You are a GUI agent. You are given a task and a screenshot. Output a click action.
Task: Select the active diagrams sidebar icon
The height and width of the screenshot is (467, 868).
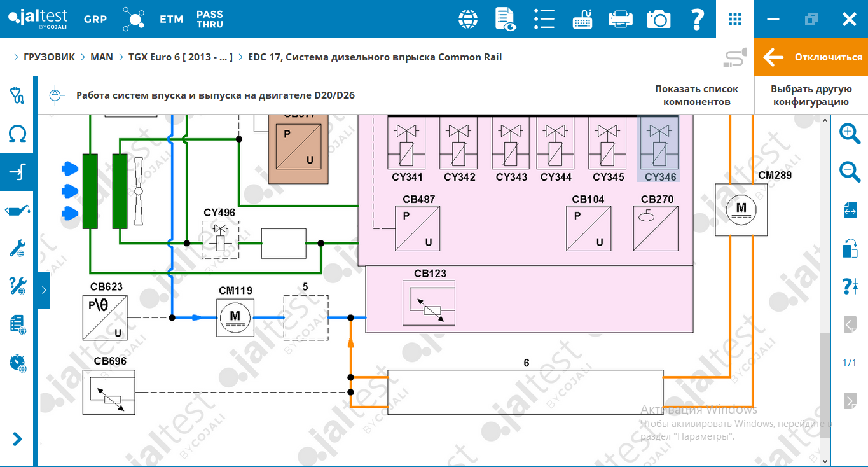click(x=17, y=172)
